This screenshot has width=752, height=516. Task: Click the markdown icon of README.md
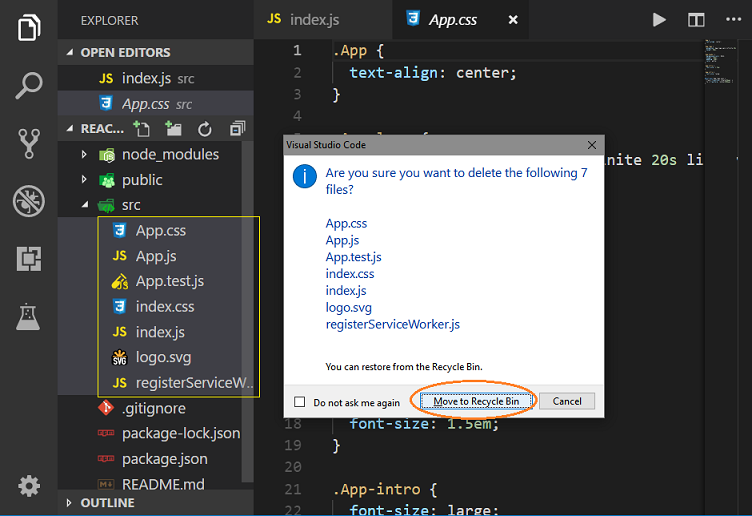pyautogui.click(x=106, y=484)
